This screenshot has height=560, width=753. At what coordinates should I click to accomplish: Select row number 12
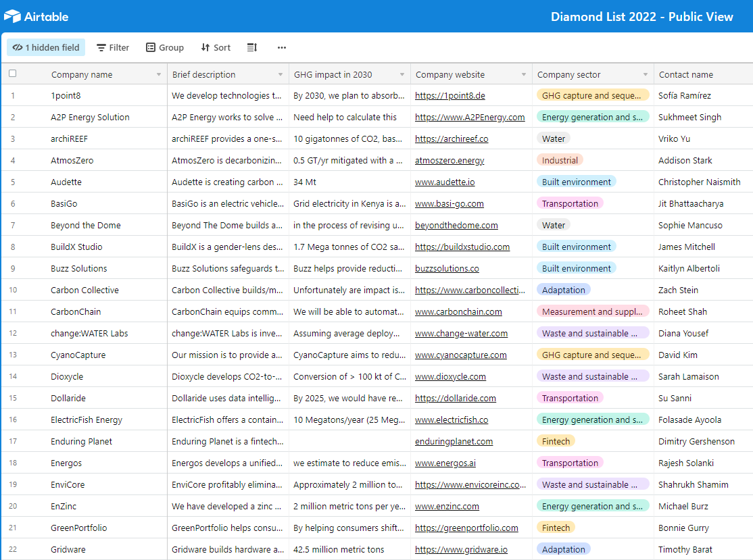pyautogui.click(x=13, y=333)
